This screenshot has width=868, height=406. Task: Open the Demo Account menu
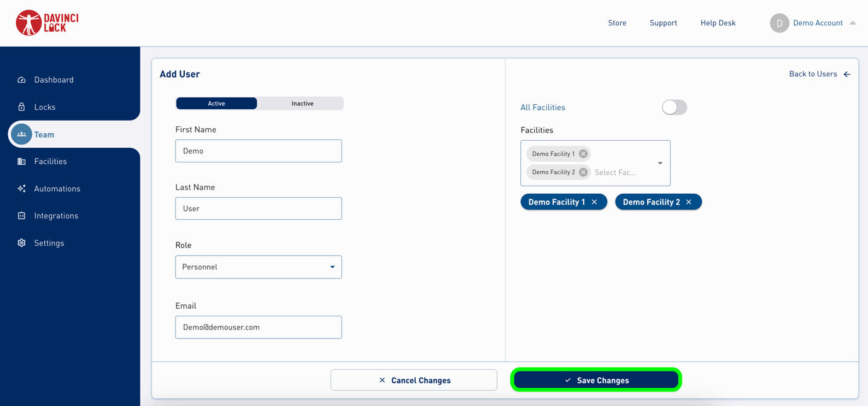(818, 23)
